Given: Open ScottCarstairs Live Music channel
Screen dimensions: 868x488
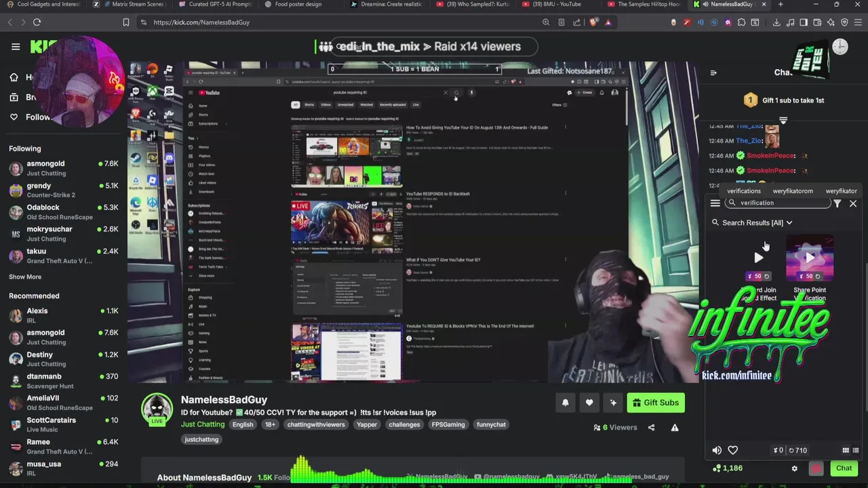Looking at the screenshot, I should pos(64,424).
